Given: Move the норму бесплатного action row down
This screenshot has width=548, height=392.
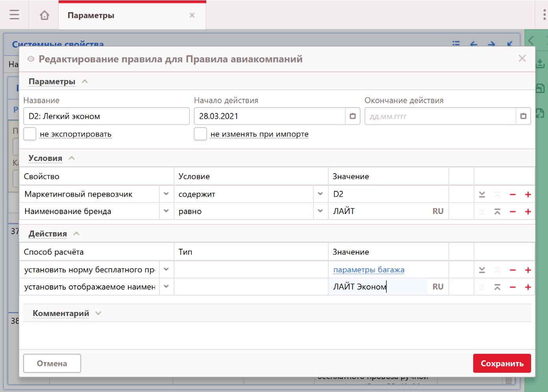Looking at the screenshot, I should point(482,270).
